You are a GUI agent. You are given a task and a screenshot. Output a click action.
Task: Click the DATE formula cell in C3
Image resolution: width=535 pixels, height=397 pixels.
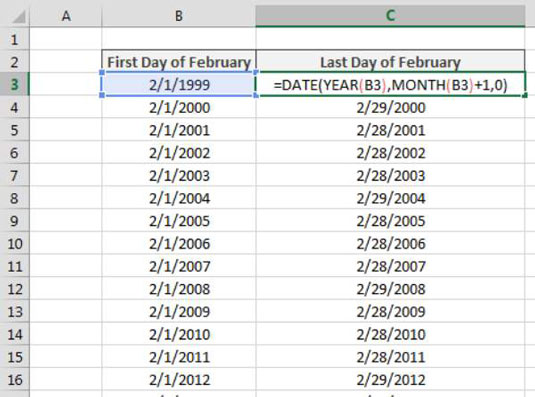click(x=390, y=84)
